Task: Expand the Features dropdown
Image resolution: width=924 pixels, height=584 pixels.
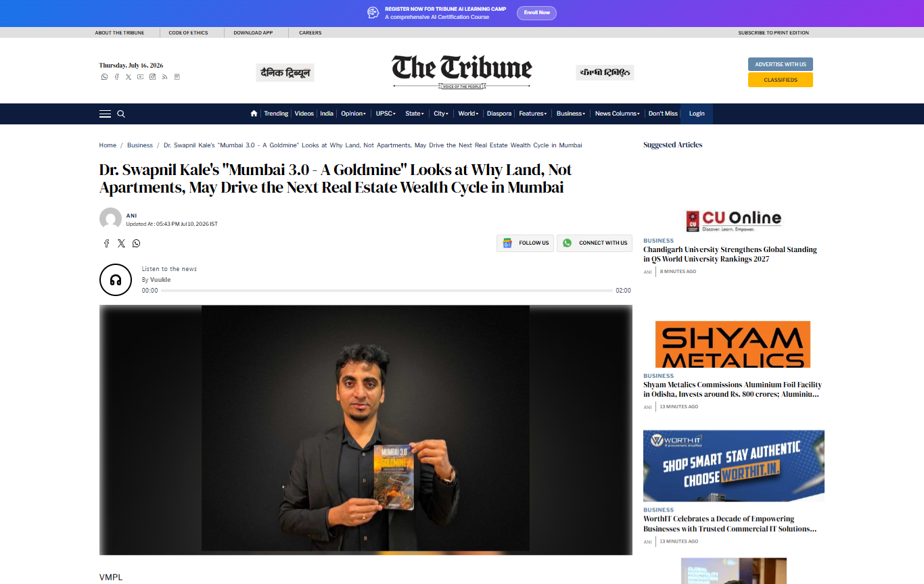Action: [533, 114]
